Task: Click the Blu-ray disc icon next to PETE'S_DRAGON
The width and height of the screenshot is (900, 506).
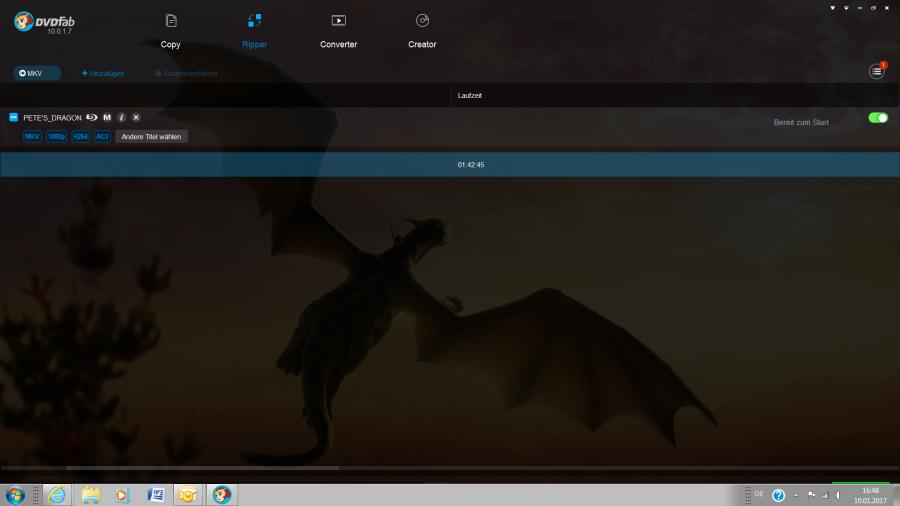Action: point(92,118)
